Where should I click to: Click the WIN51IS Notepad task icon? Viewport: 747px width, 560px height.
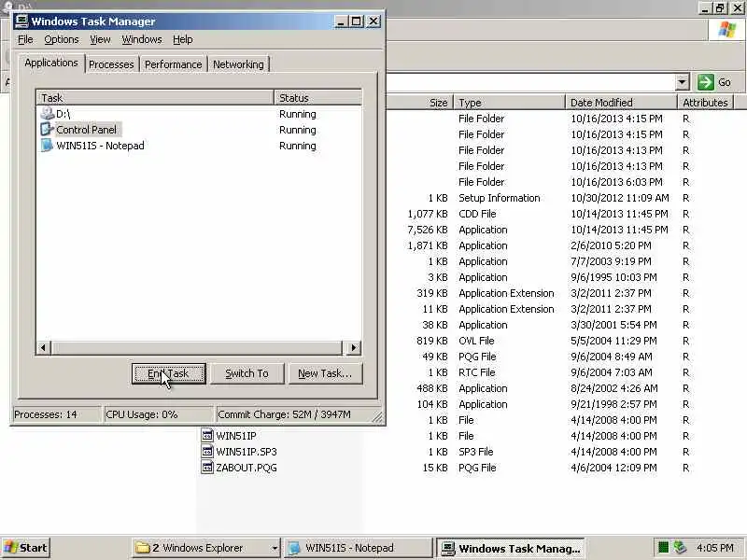click(x=47, y=146)
